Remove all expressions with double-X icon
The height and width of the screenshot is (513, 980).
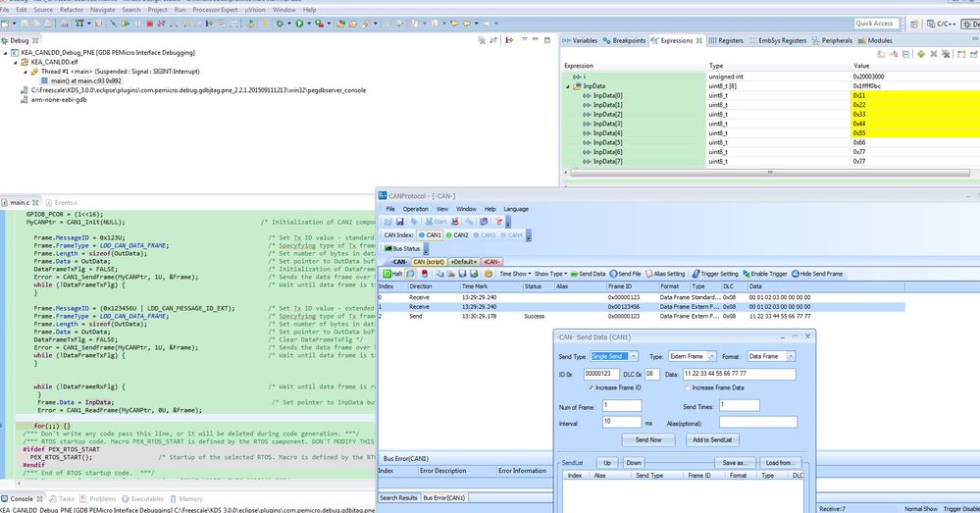pyautogui.click(x=947, y=54)
